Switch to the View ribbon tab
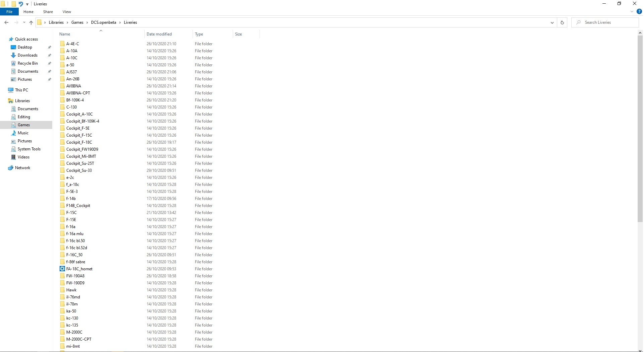This screenshot has height=352, width=644. (67, 12)
